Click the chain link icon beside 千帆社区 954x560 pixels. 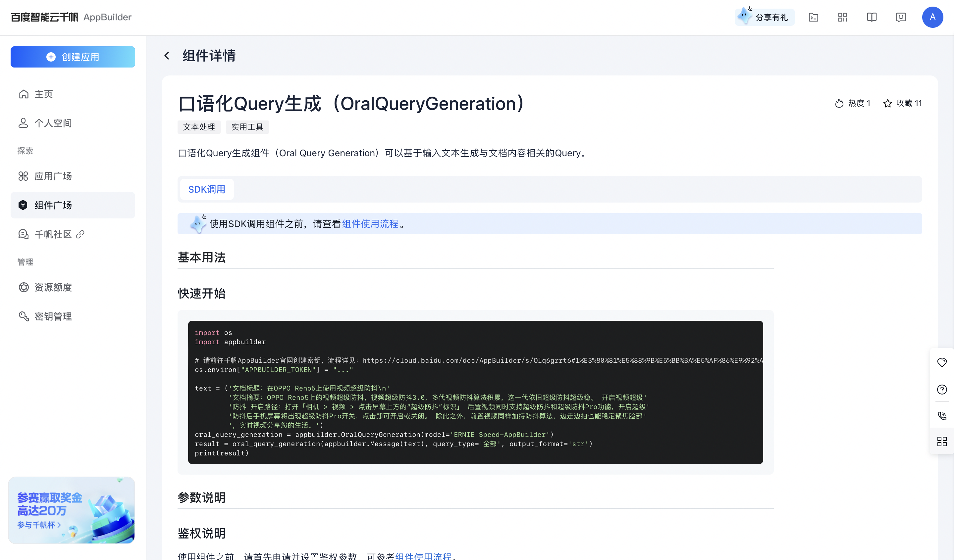pos(80,235)
